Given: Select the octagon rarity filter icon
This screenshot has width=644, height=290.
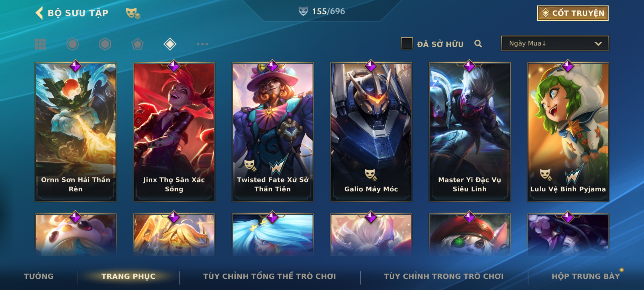Looking at the screenshot, I should pyautogui.click(x=73, y=44).
